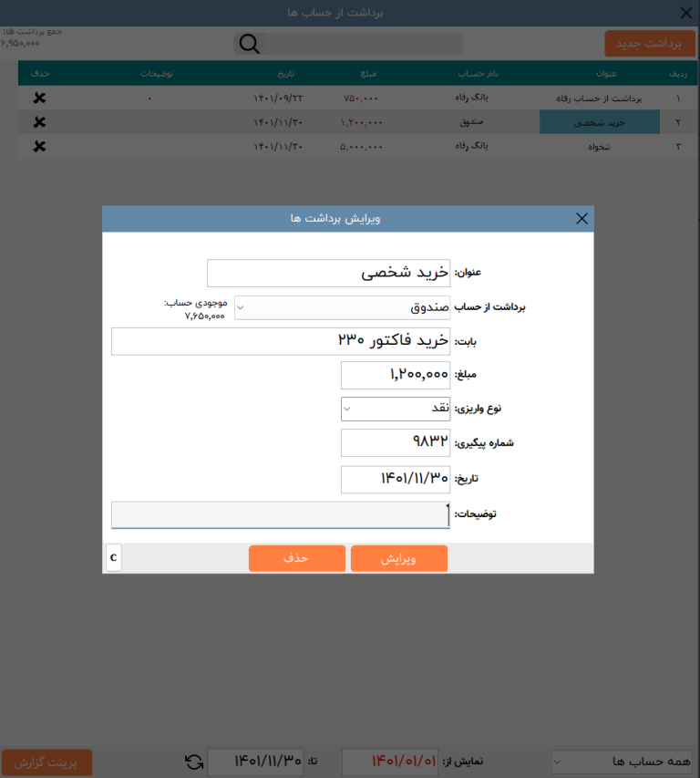Open the نوع واریزی dropdown showing نقد
The image size is (700, 778).
(396, 409)
